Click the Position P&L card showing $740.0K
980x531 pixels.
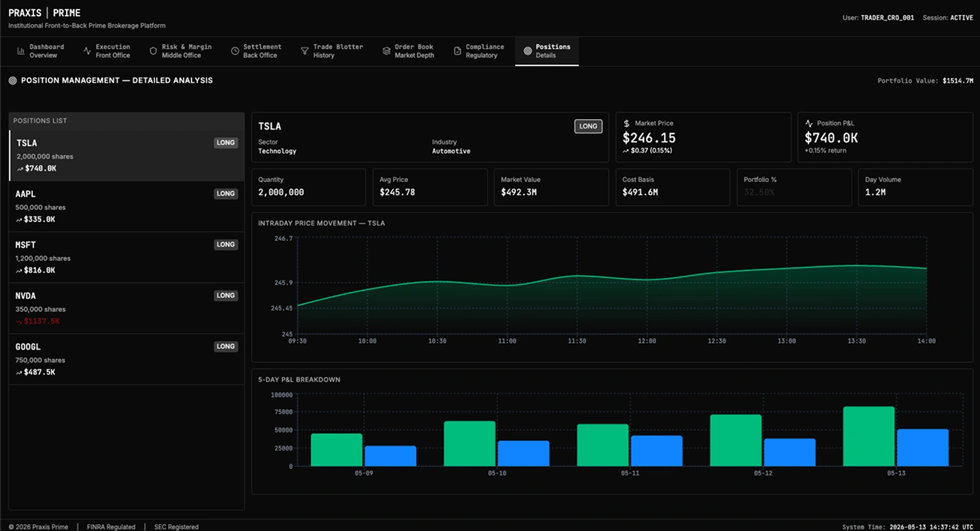coord(885,137)
